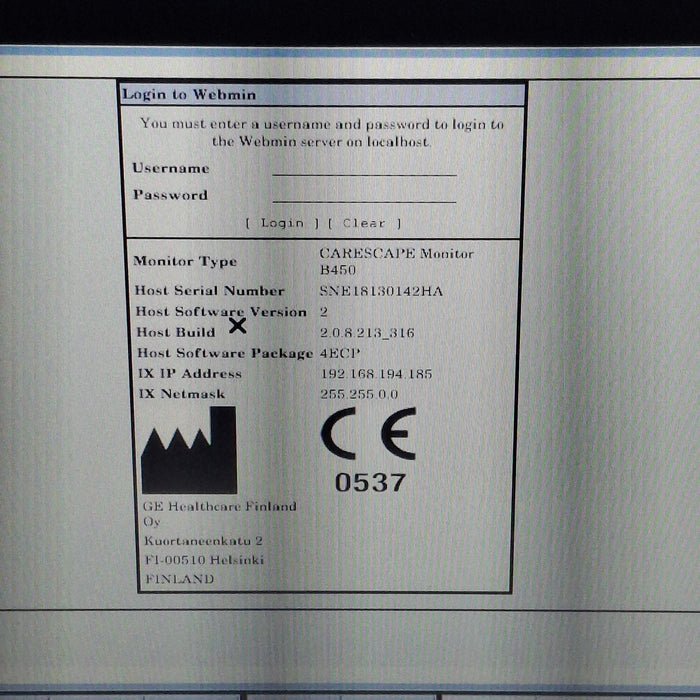
Task: Click the "Host Serial Number" label
Action: point(209,291)
